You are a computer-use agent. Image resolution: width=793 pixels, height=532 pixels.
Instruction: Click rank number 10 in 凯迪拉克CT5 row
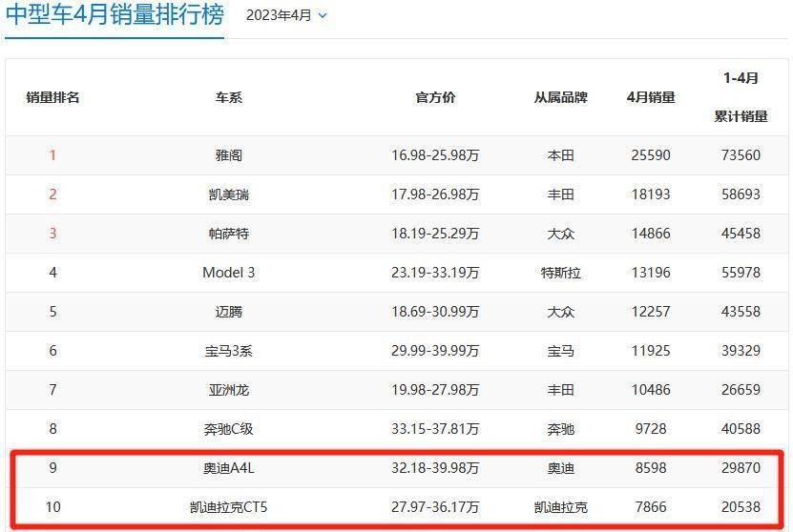click(x=52, y=507)
